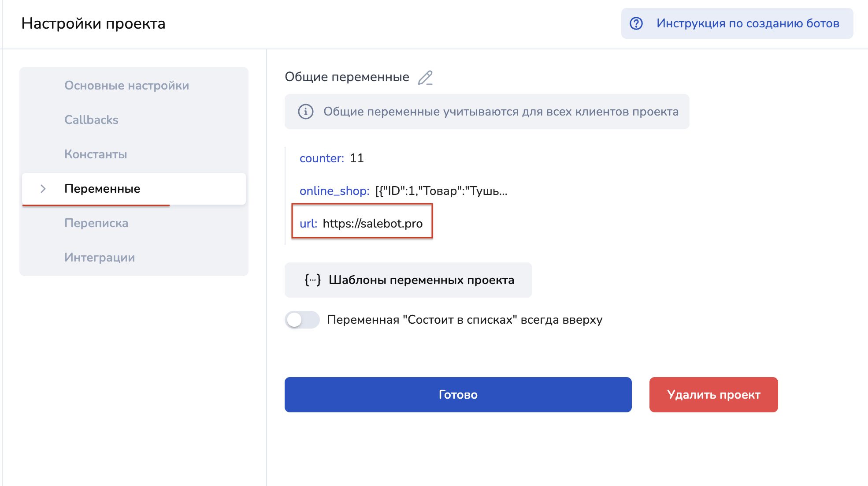
Task: Click the info icon in the notice banner
Action: tap(306, 112)
